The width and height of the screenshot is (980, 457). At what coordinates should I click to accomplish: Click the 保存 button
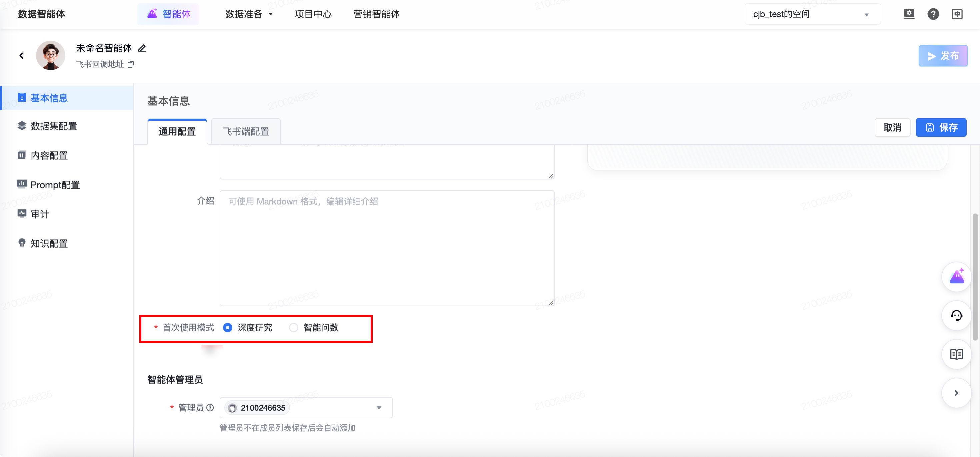941,127
